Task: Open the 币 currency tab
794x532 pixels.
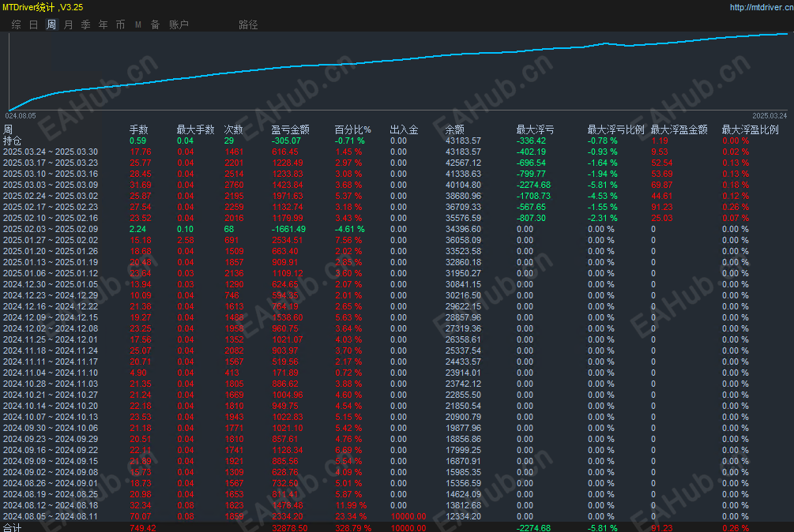Action: point(121,24)
